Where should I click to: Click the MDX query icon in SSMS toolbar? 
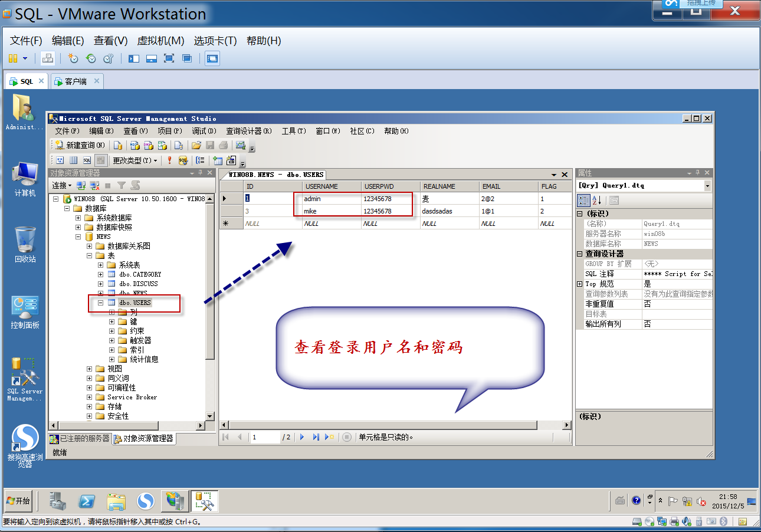(x=134, y=145)
